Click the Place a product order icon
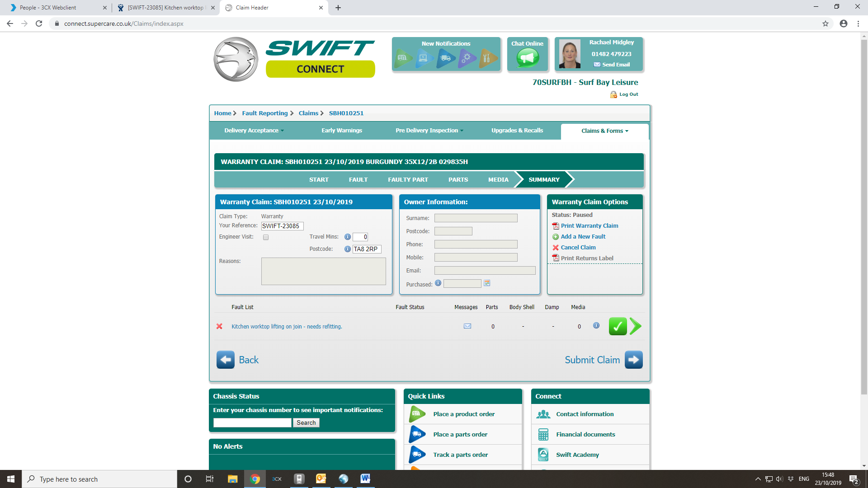 pyautogui.click(x=417, y=414)
